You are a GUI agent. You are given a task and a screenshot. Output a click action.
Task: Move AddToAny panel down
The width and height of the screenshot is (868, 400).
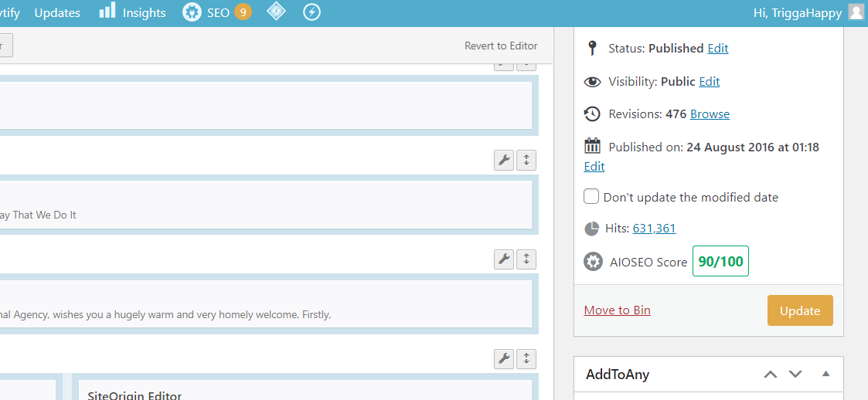tap(795, 375)
